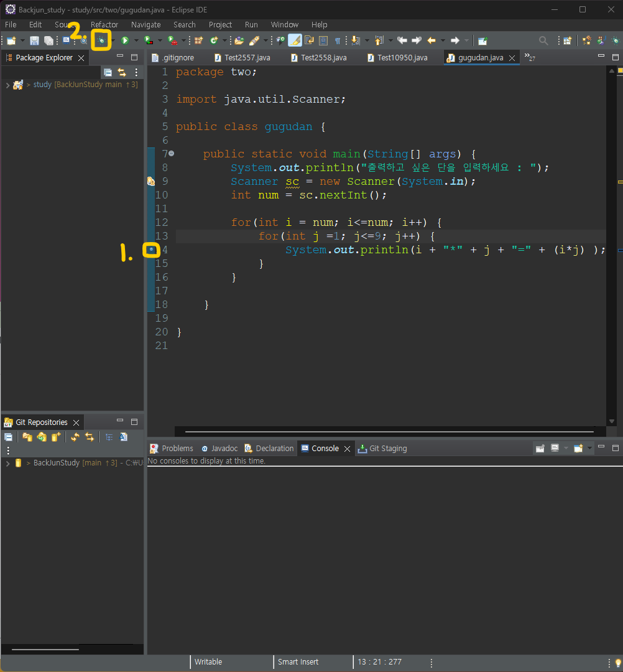Collapse All in Package Explorer
Image resolution: width=623 pixels, height=672 pixels.
[x=108, y=72]
